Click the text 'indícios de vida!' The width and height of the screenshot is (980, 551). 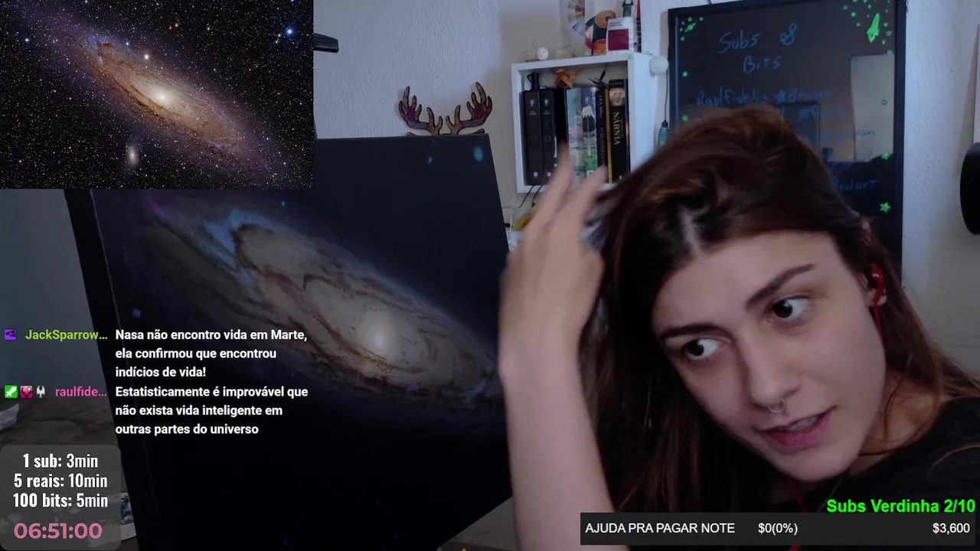pos(161,372)
